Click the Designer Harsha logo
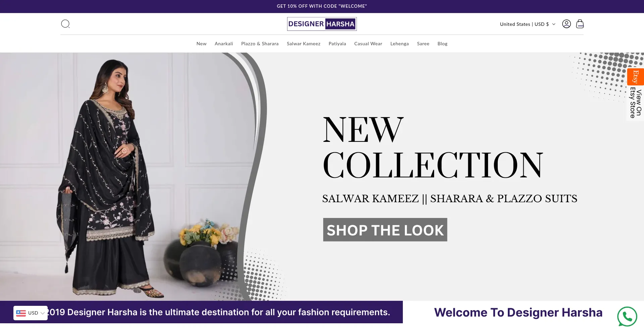Screen dimensions: 644x333 [322, 24]
